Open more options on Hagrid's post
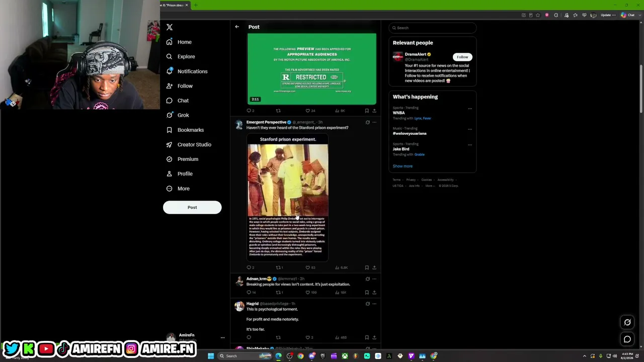 [x=374, y=304]
